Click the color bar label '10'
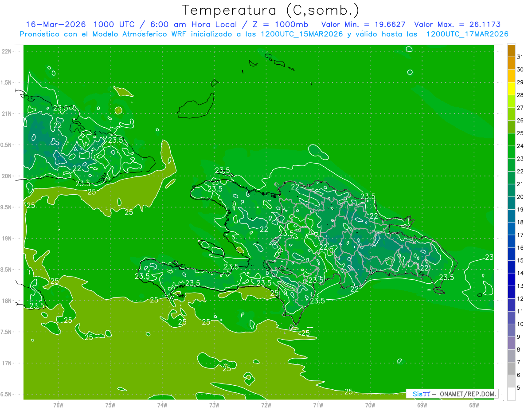Image resolution: width=532 pixels, height=411 pixels. coord(520,324)
